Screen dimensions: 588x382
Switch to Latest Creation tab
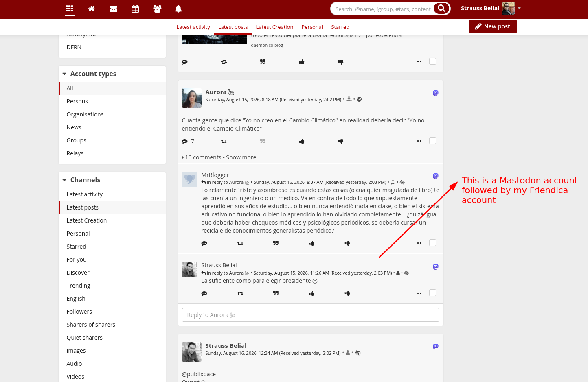(x=274, y=27)
